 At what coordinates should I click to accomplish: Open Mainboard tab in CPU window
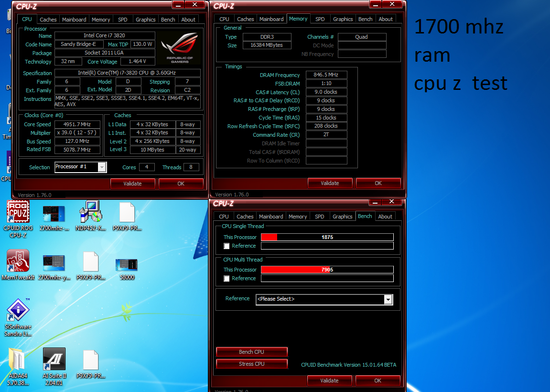pyautogui.click(x=74, y=20)
